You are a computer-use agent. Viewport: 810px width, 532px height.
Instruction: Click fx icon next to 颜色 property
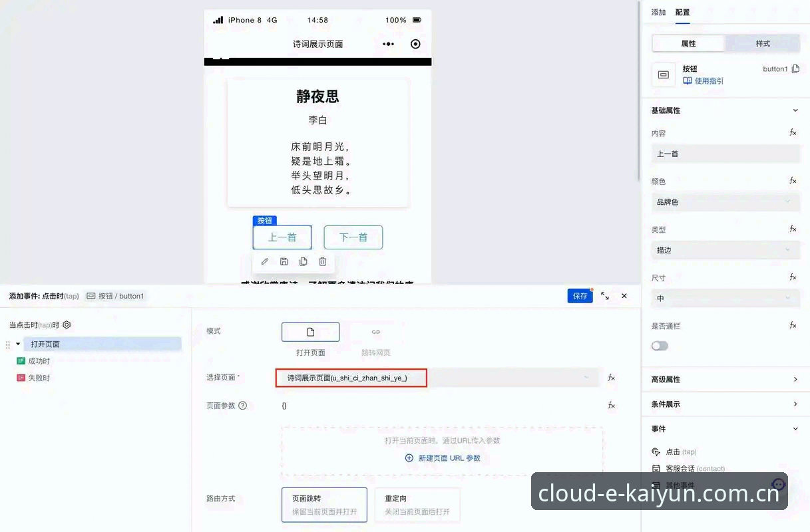pyautogui.click(x=793, y=180)
